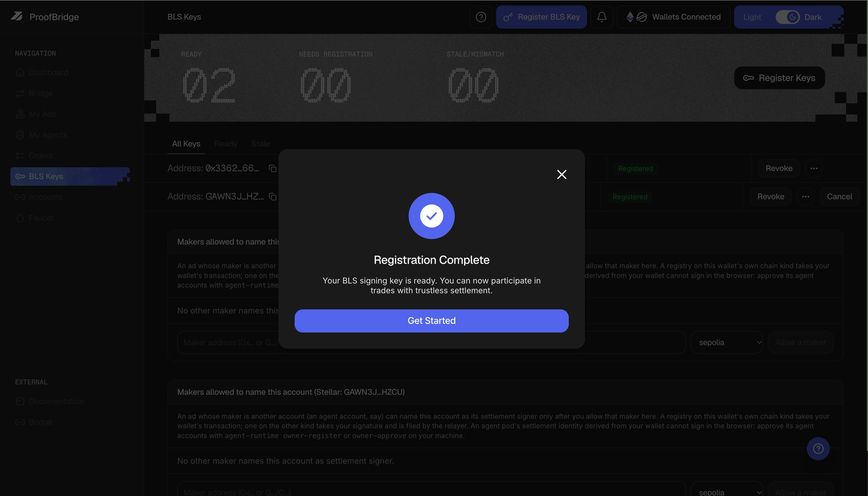The height and width of the screenshot is (496, 868).
Task: Click the My Agents sidebar icon
Action: [20, 135]
